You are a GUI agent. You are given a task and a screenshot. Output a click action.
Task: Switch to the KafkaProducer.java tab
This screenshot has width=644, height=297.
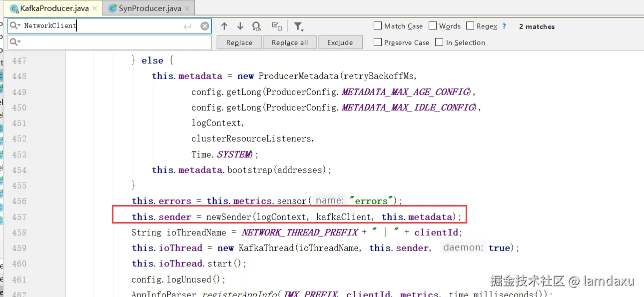pos(54,8)
